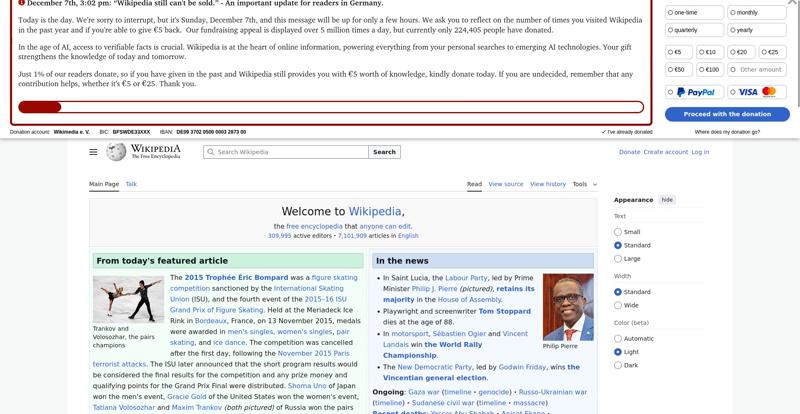800x414 pixels.
Task: Click the Philip Pierre photo
Action: (x=567, y=307)
